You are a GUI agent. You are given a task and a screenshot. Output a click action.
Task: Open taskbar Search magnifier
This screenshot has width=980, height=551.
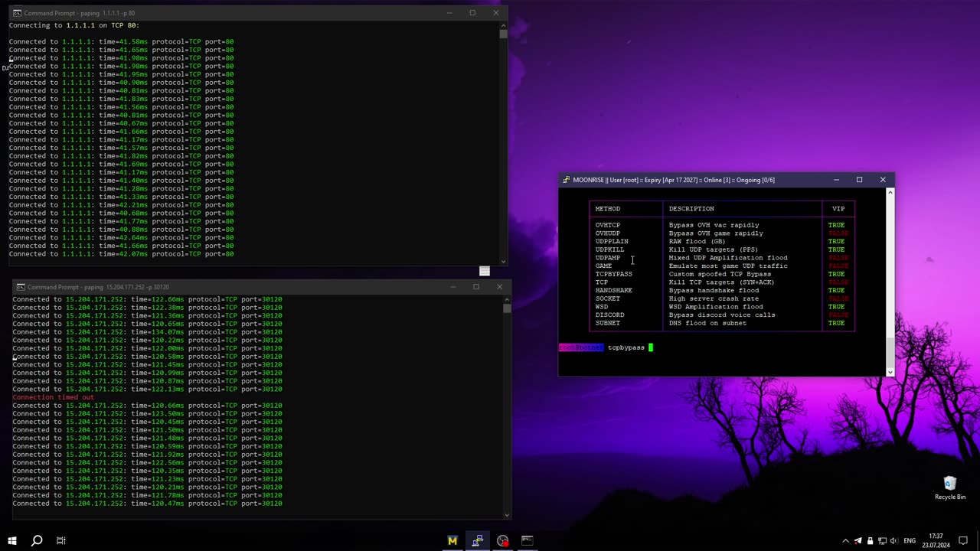click(36, 540)
